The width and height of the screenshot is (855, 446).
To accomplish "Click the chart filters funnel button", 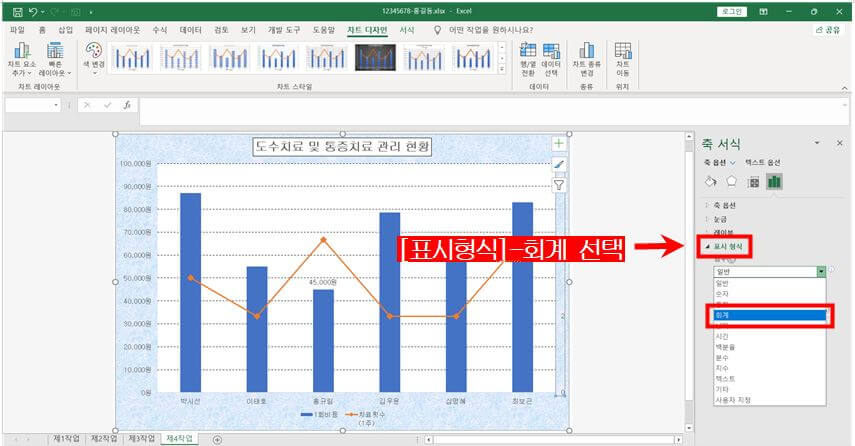I will (x=559, y=185).
